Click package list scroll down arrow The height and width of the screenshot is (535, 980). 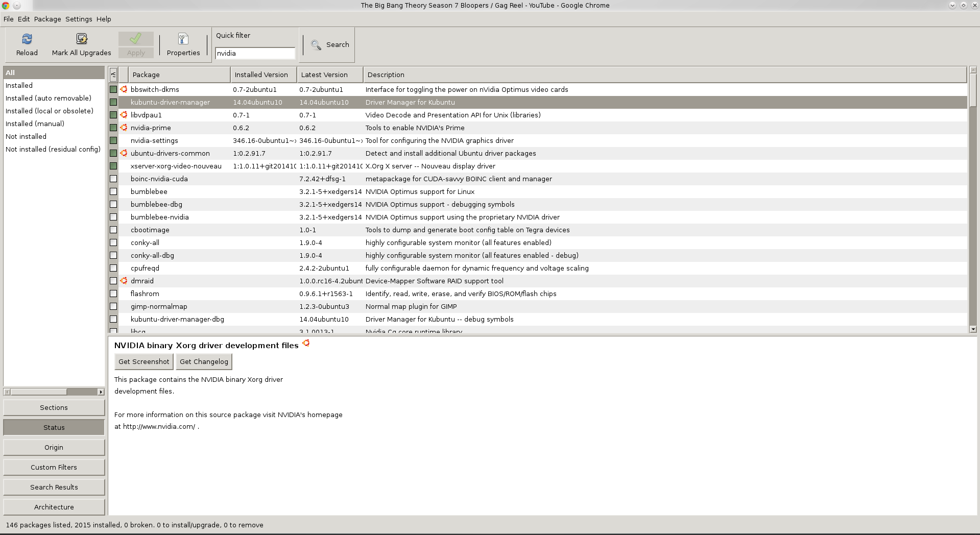click(973, 329)
